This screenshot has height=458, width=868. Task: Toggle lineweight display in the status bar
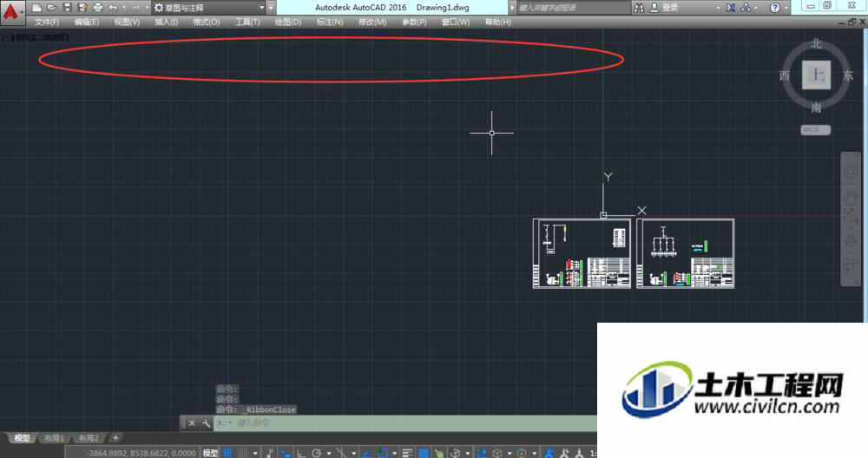click(x=407, y=453)
